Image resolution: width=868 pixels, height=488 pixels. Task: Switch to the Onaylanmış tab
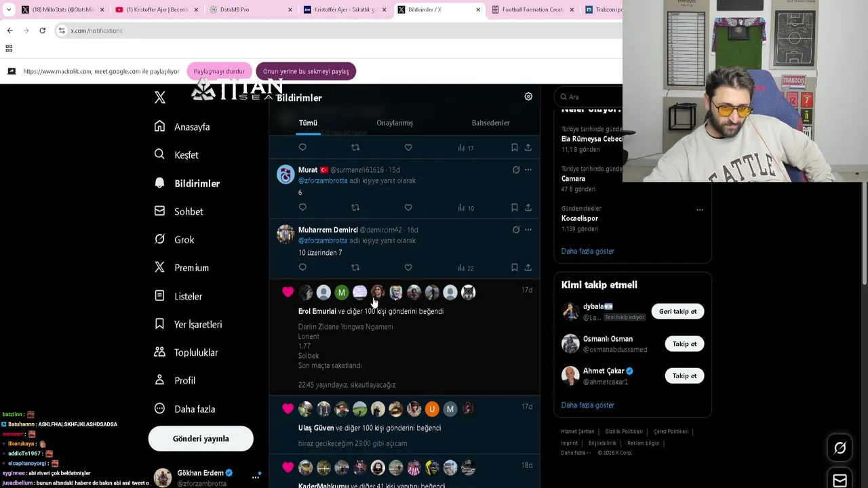tap(395, 123)
